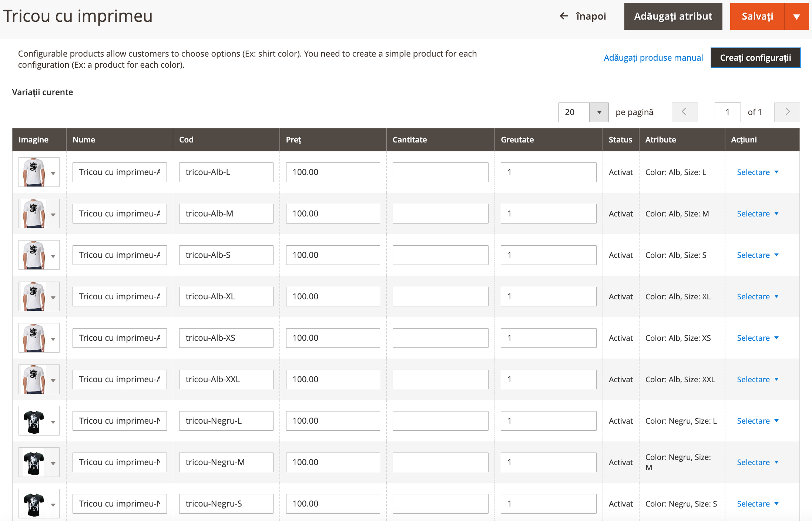Expand image options for tricou-Negru-S row
812x521 pixels.
point(53,504)
